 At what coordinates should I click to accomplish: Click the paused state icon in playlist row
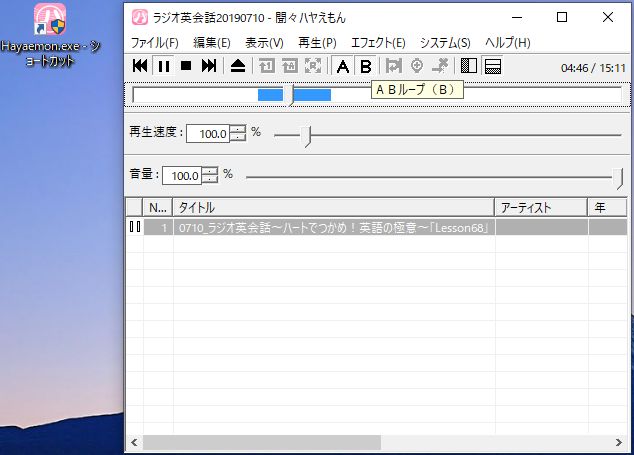(x=135, y=227)
